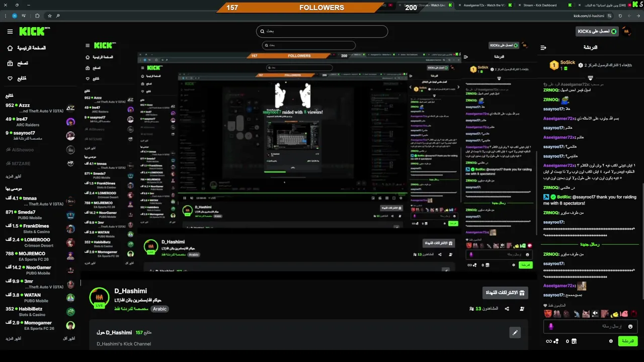Open the hamburger menu beside the KICK logo

pyautogui.click(x=10, y=31)
